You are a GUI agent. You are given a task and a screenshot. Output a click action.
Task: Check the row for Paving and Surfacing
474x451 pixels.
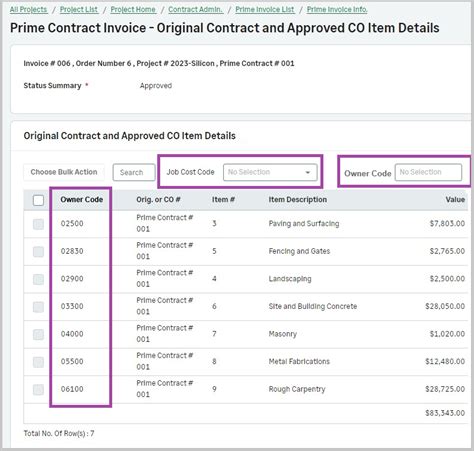[x=38, y=224]
